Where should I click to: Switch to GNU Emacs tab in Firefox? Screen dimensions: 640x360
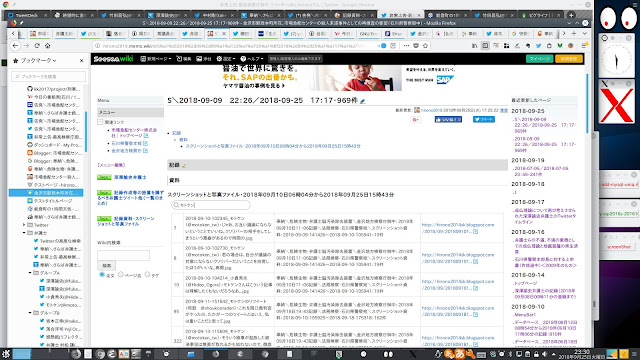point(368,33)
